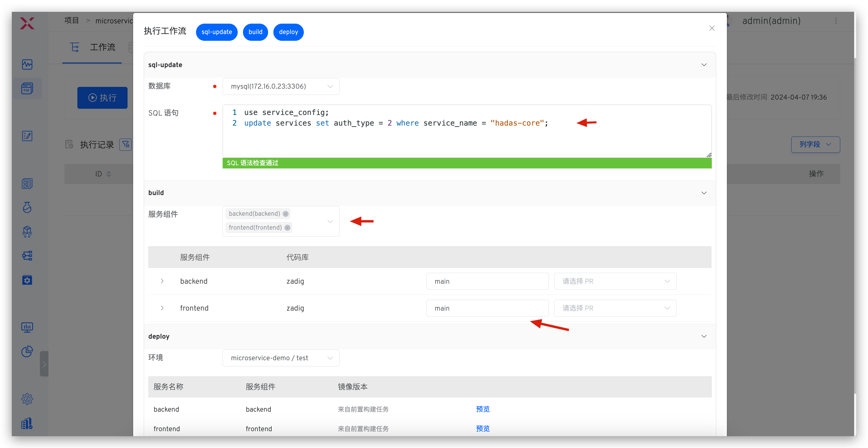This screenshot has height=448, width=868.
Task: Click the admin(admin) user name
Action: [x=771, y=21]
